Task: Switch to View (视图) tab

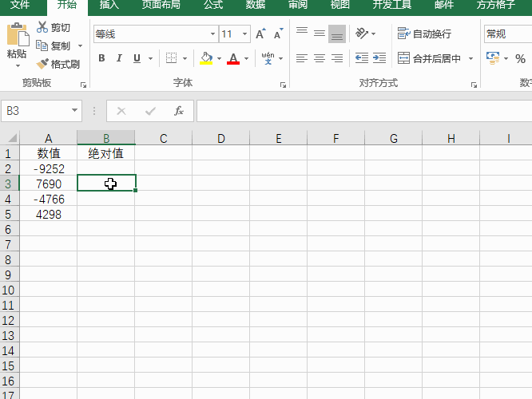Action: 340,5
